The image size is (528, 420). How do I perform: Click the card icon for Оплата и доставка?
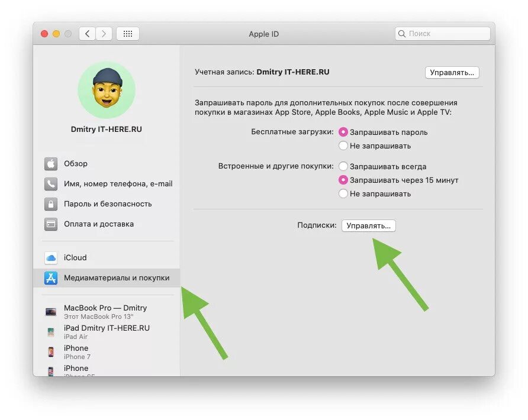point(51,224)
